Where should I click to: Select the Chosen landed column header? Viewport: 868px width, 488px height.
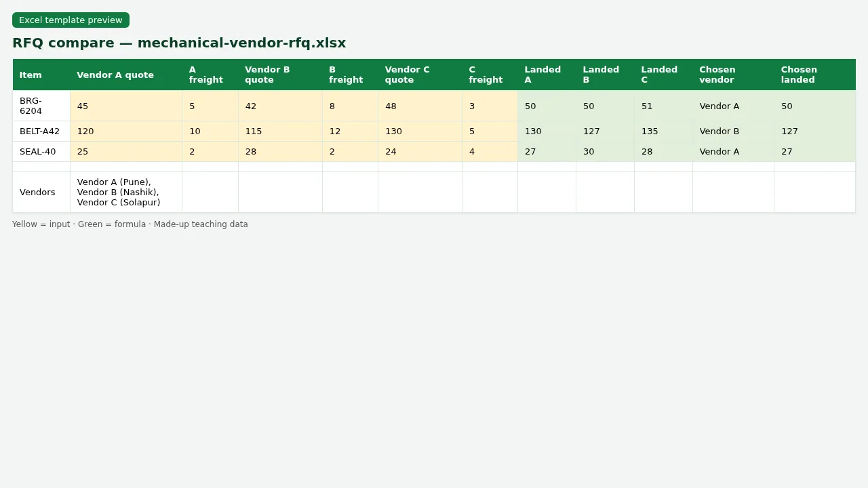pyautogui.click(x=814, y=75)
